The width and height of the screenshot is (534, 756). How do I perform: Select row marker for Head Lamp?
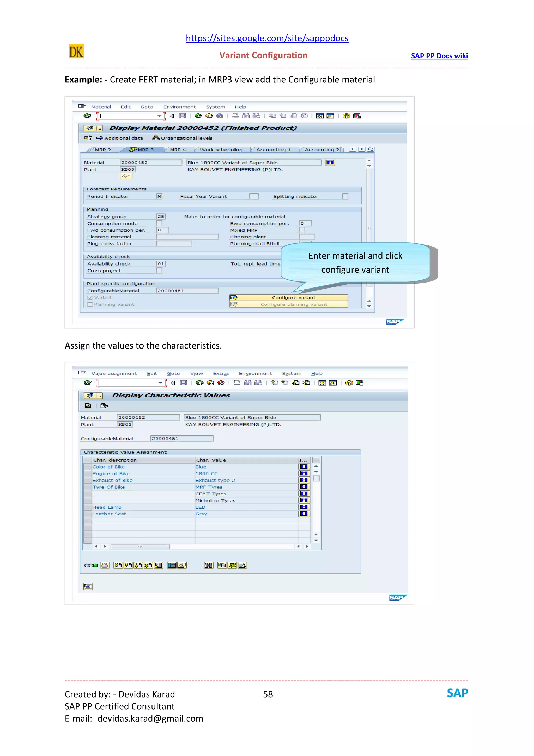pos(88,507)
